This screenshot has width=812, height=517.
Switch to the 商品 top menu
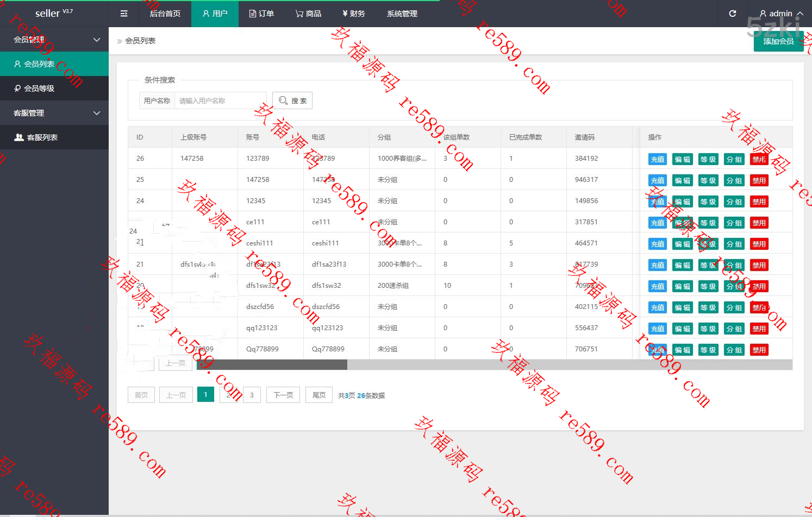coord(308,14)
